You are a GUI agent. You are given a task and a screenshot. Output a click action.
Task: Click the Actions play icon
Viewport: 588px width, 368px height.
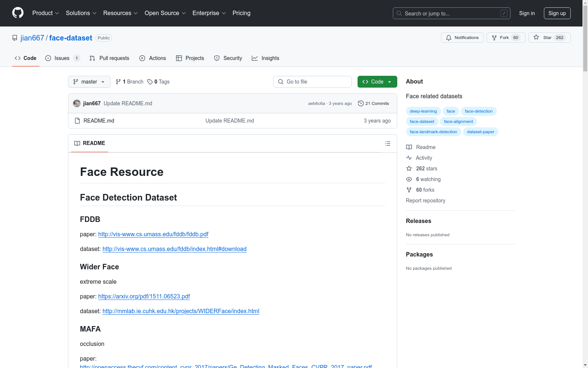142,58
